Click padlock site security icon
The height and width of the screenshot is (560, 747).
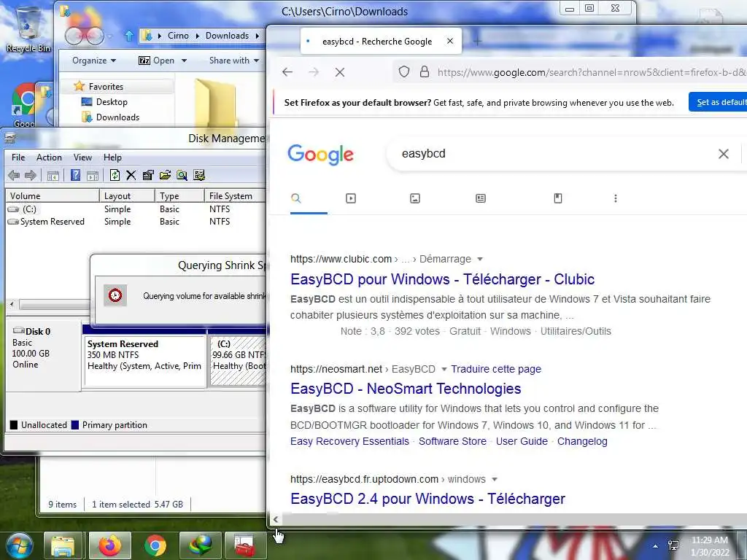coord(424,72)
